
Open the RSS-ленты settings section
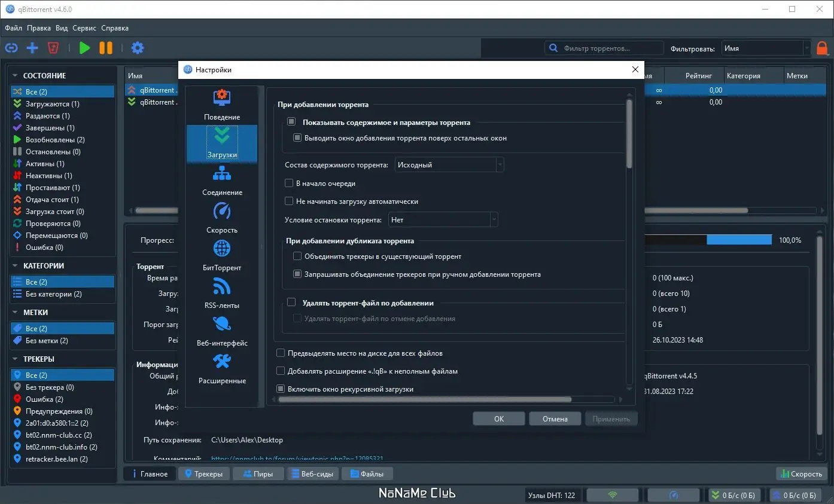(x=222, y=294)
